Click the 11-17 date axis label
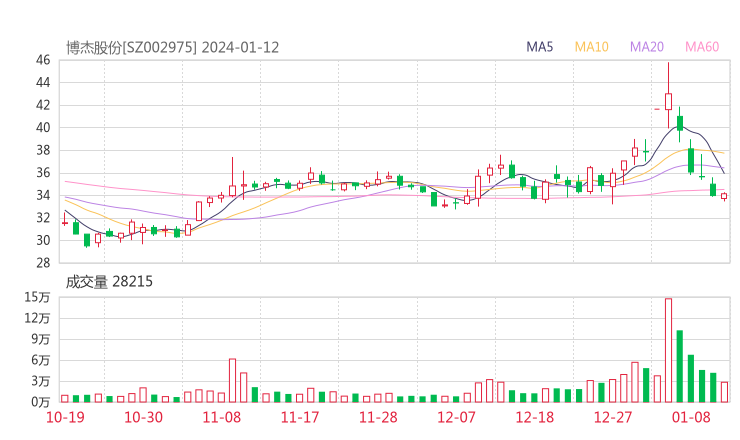The image size is (740, 440). point(300,417)
